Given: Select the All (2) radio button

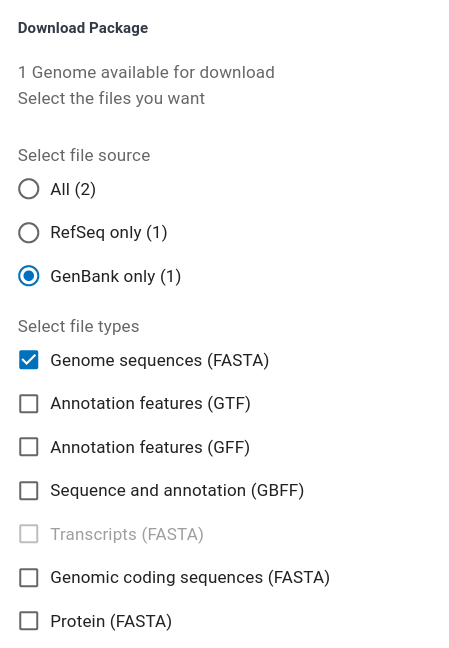Looking at the screenshot, I should click(x=29, y=189).
